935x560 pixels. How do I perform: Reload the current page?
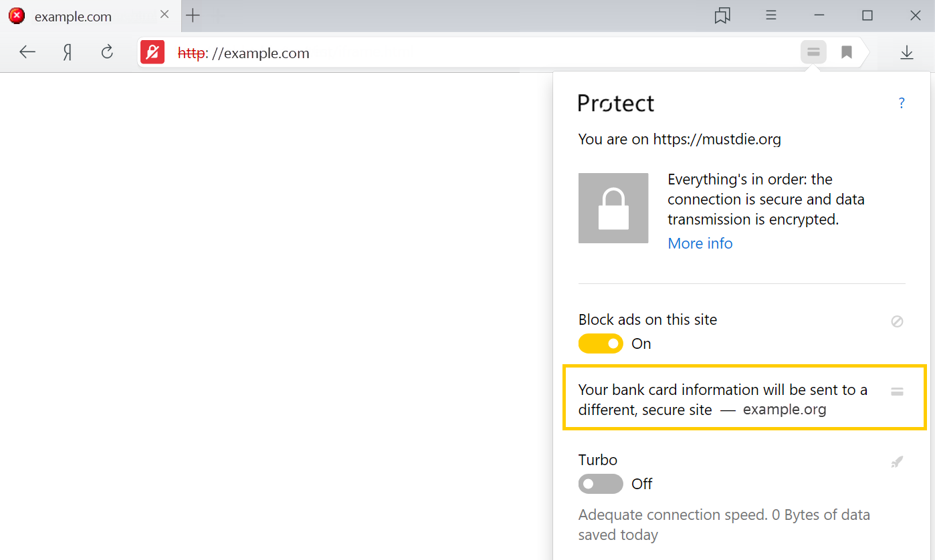(107, 52)
